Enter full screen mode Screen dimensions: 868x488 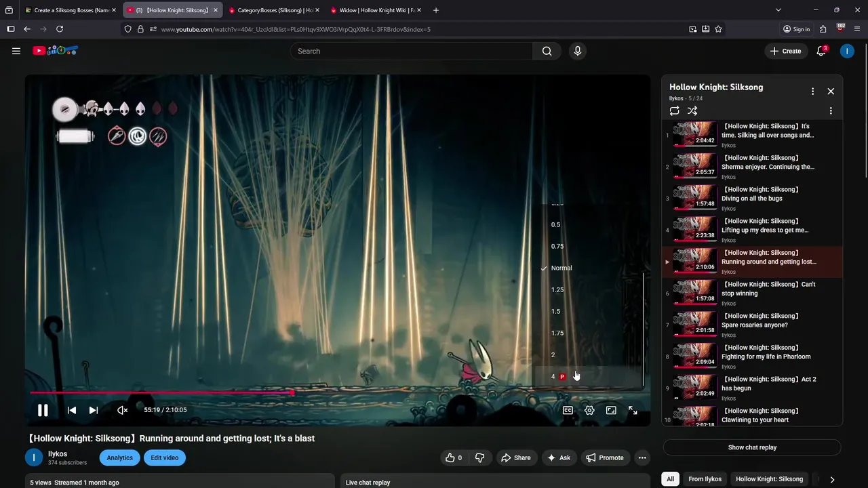633,410
